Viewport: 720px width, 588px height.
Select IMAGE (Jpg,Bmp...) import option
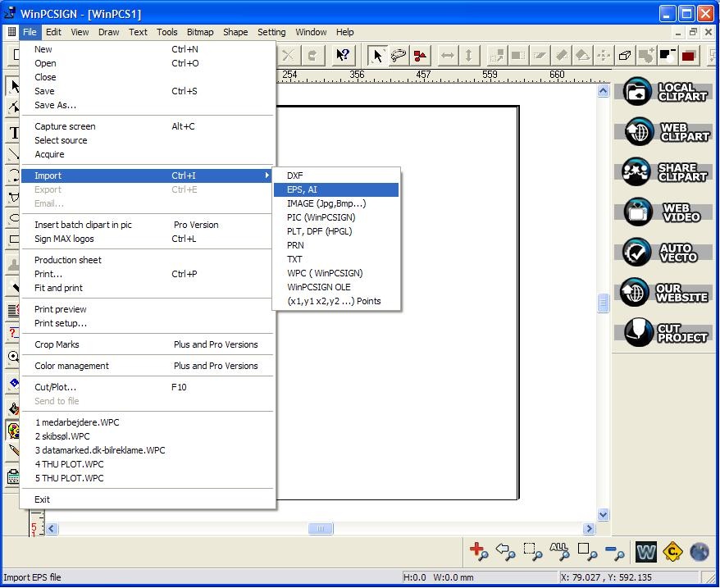click(336, 203)
